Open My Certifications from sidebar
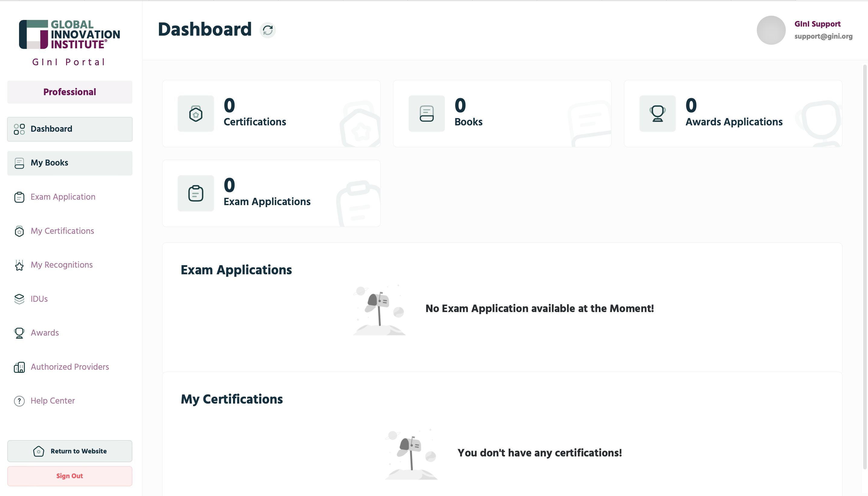868x496 pixels. click(70, 231)
